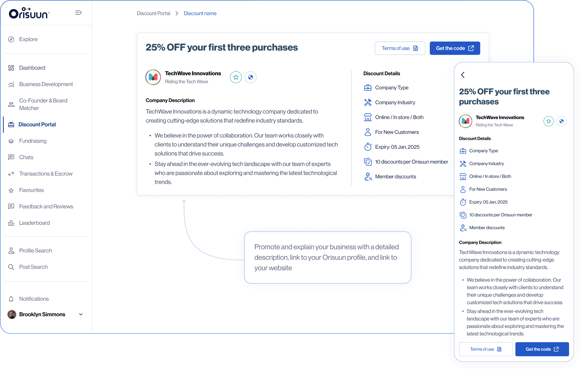Toggle favourite star in mobile panel

[548, 121]
